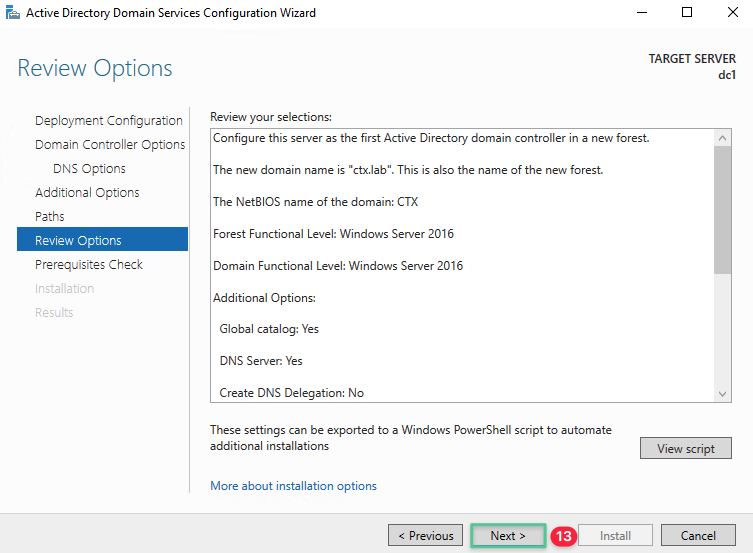Click Next to continue the wizard
The image size is (753, 553).
click(508, 535)
